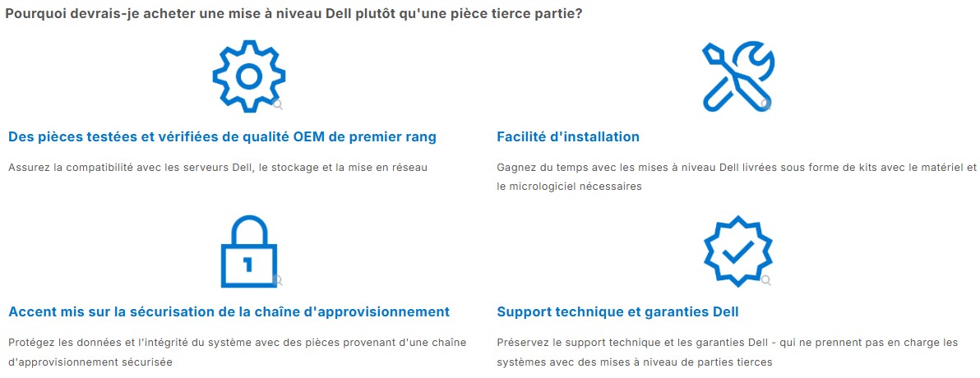The width and height of the screenshot is (980, 378).
Task: Click the blue padlock icon
Action: pyautogui.click(x=249, y=251)
